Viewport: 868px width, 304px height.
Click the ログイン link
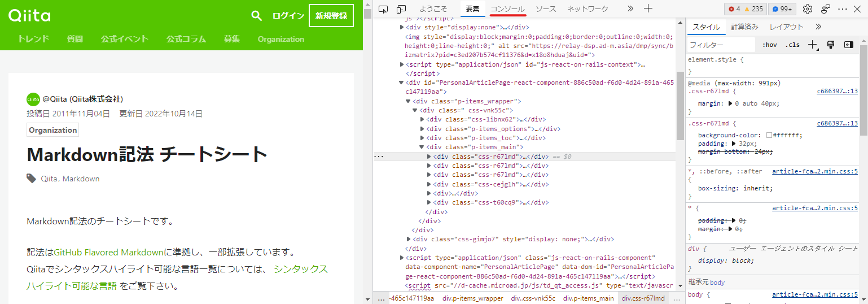pyautogui.click(x=288, y=16)
